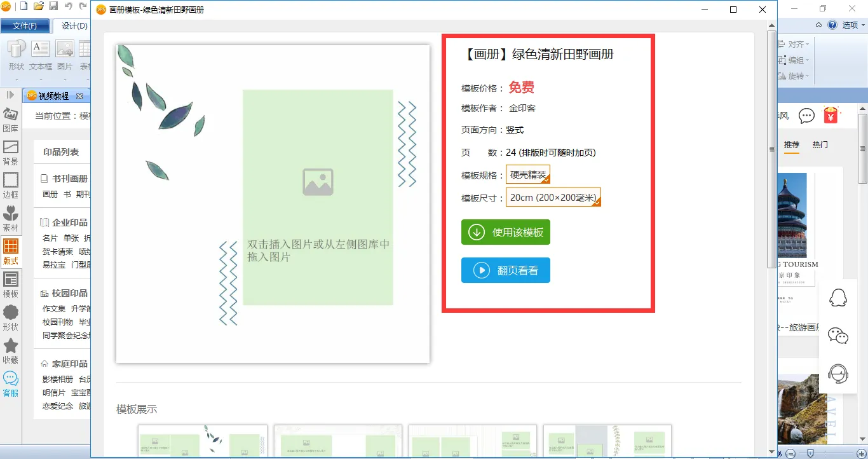Click the Undo arrow icon
868x459 pixels.
pyautogui.click(x=68, y=7)
